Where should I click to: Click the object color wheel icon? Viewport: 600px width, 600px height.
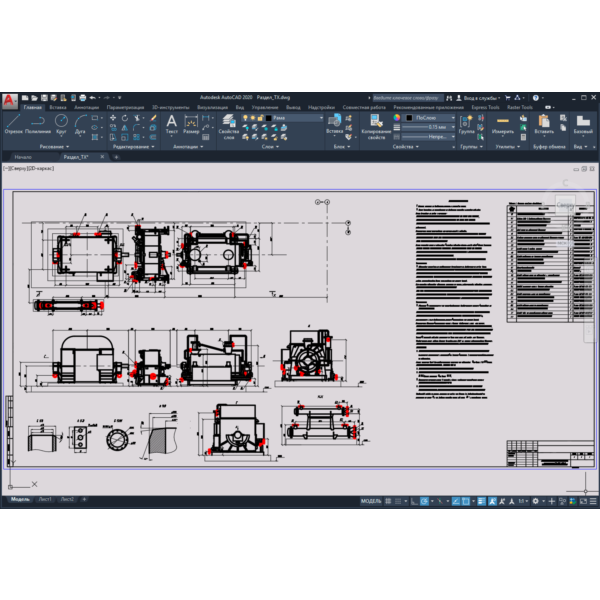coord(397,118)
